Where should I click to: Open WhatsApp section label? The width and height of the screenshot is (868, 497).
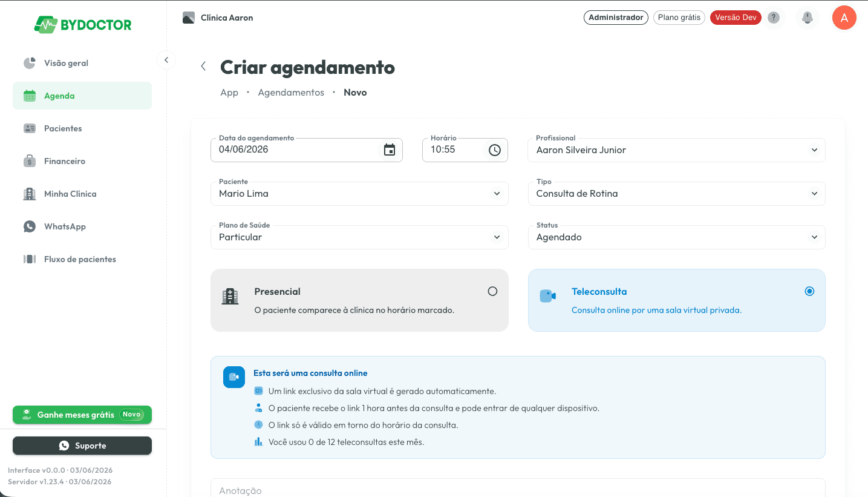coord(65,226)
